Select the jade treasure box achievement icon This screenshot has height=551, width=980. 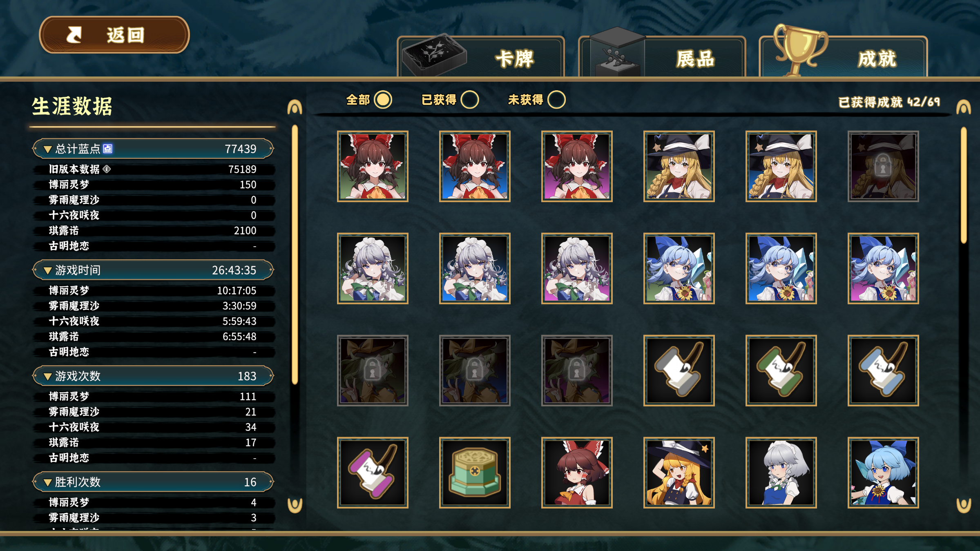(475, 473)
